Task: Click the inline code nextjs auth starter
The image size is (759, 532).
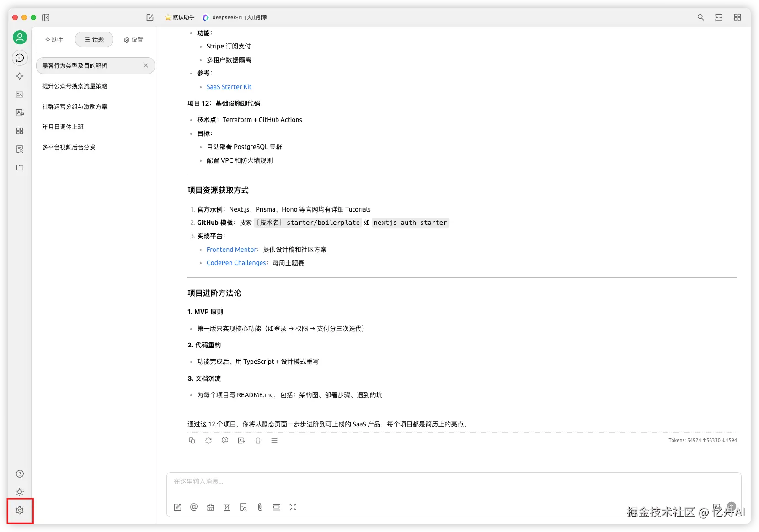Action: [x=410, y=223]
